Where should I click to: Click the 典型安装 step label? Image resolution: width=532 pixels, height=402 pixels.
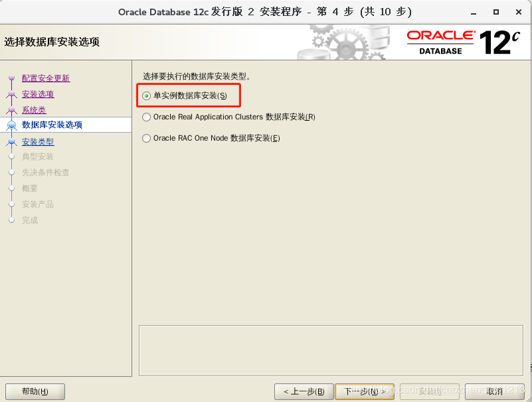(38, 157)
